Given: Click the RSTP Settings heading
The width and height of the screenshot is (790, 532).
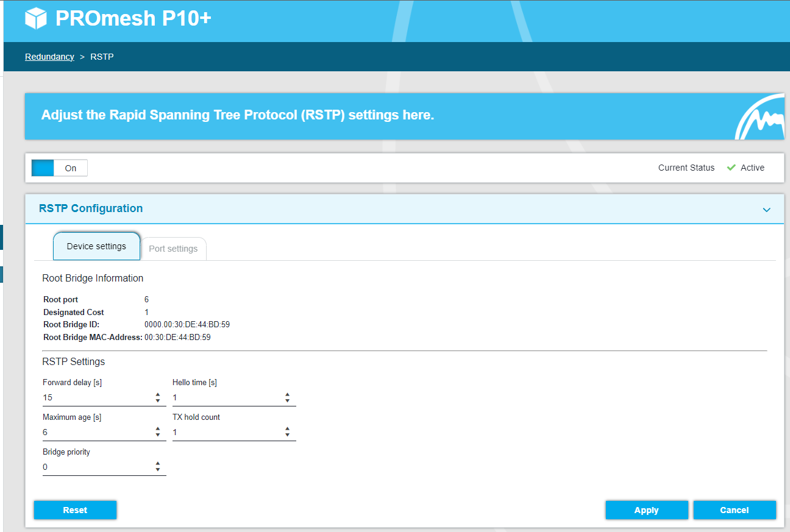Looking at the screenshot, I should 74,361.
